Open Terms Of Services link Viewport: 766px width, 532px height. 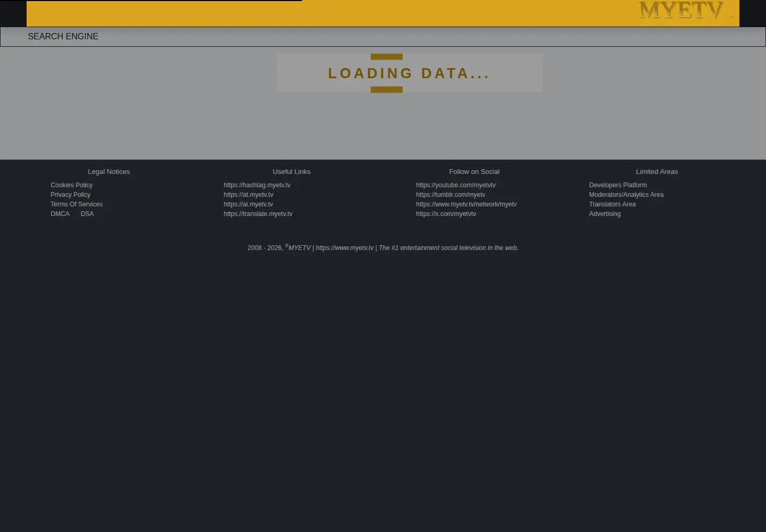tap(77, 204)
